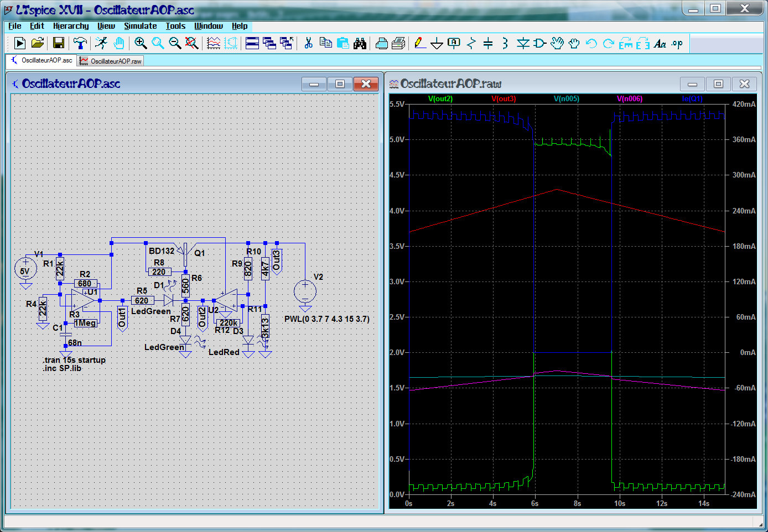Click the scissors Cut icon
This screenshot has width=768, height=532.
[x=309, y=43]
